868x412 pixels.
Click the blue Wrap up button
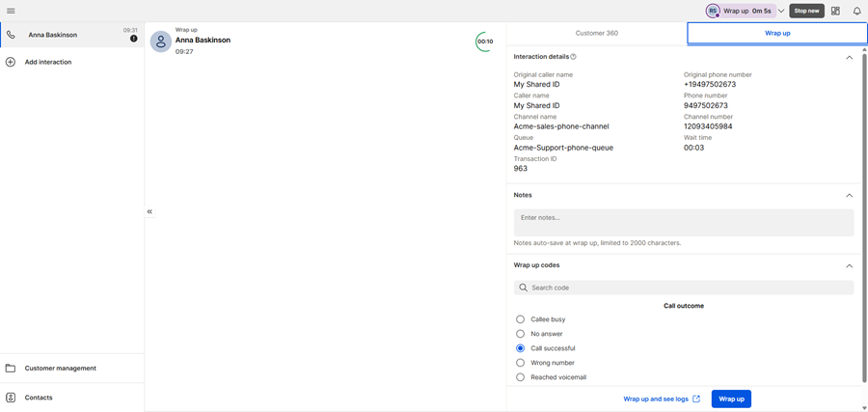pyautogui.click(x=731, y=398)
